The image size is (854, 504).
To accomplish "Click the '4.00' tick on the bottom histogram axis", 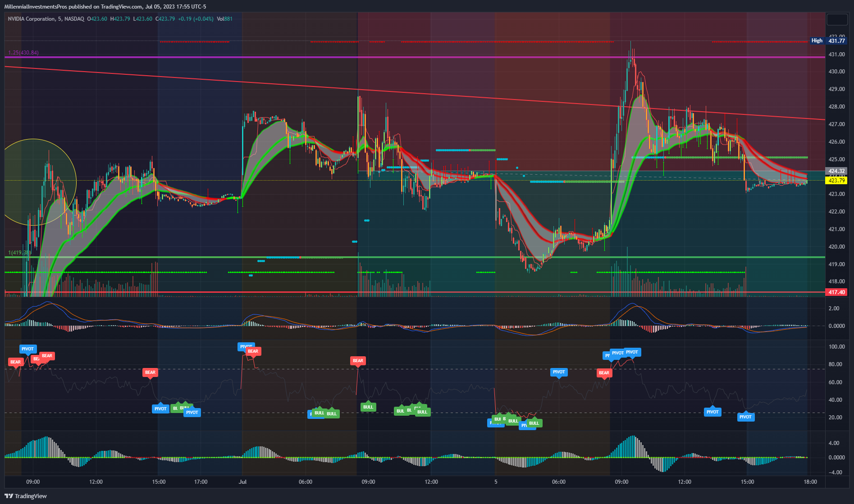I will click(x=834, y=443).
